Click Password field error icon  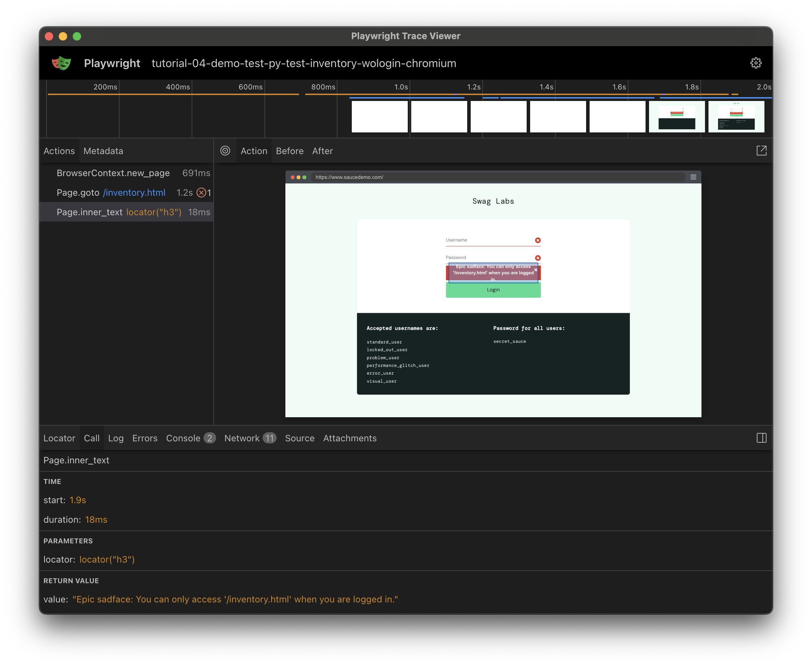tap(537, 258)
